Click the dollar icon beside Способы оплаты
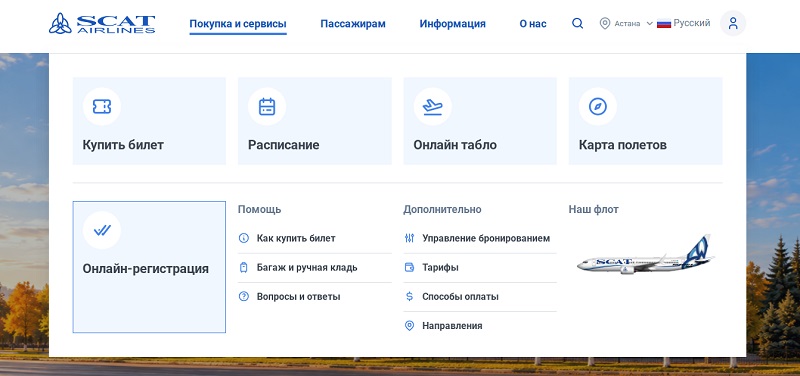The image size is (800, 376). point(409,296)
